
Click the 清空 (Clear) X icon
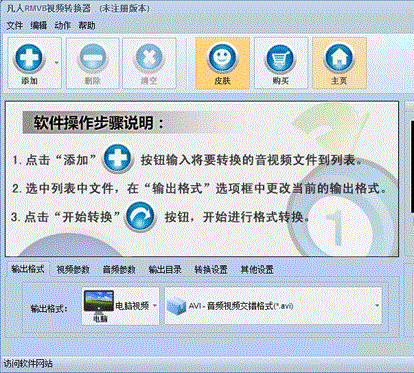point(149,59)
